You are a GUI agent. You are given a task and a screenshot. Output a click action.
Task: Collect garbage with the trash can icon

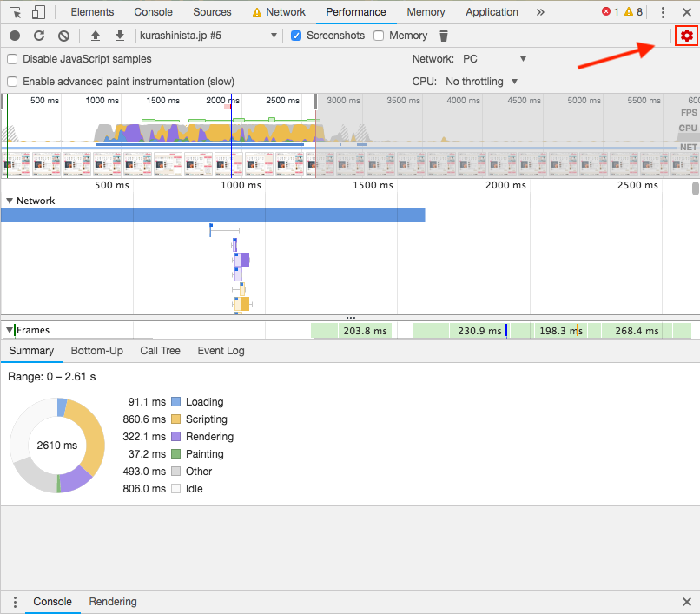coord(443,36)
